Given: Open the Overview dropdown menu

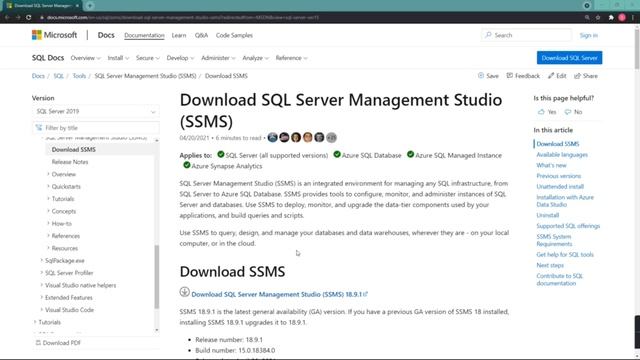Looking at the screenshot, I should click(85, 58).
